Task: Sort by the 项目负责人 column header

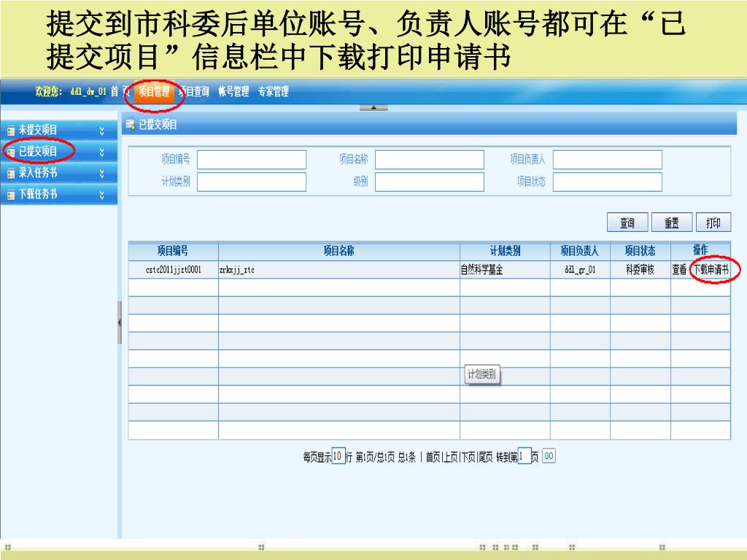Action: pos(580,251)
